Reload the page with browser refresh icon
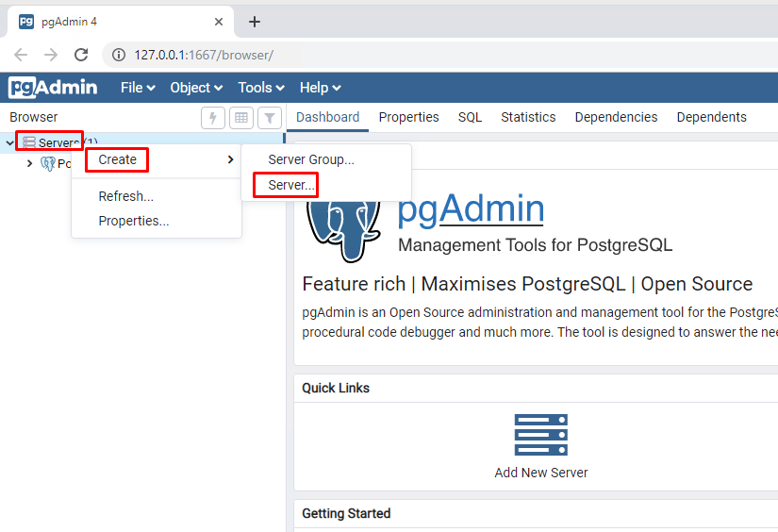 point(81,56)
